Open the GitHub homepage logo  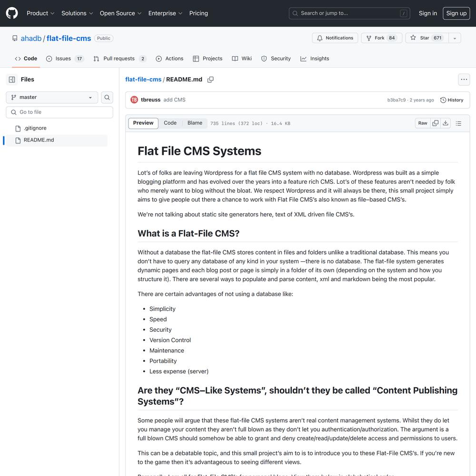click(x=12, y=13)
